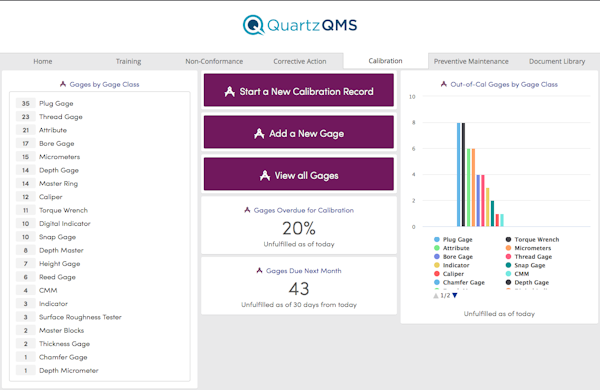Toggle Thread Gage legend swatch
The height and width of the screenshot is (390, 600).
[508, 256]
